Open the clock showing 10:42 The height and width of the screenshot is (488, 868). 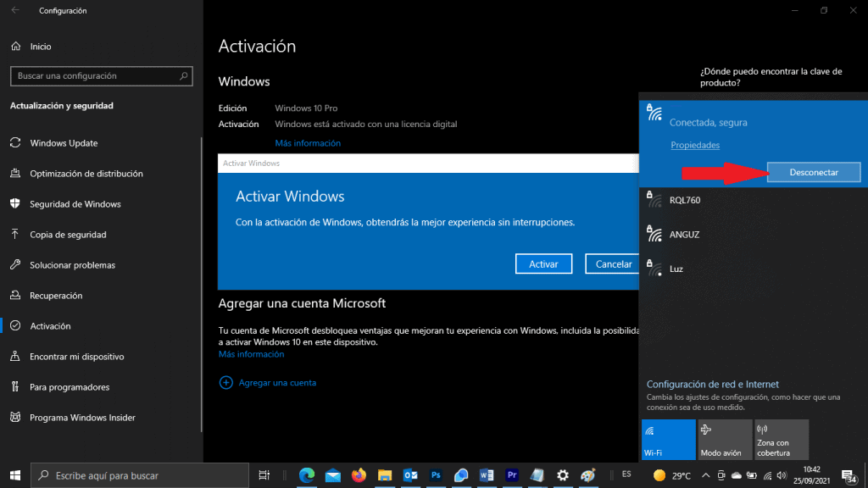811,475
